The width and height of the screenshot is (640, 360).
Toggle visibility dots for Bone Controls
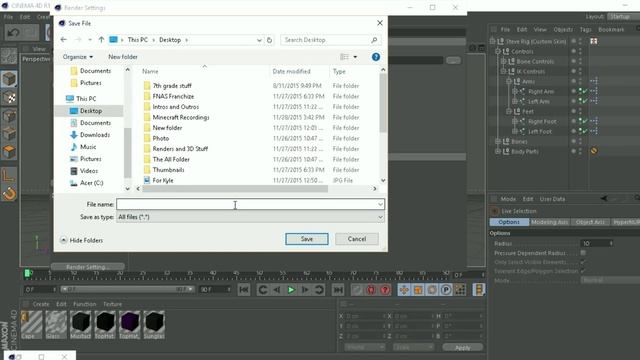(580, 61)
